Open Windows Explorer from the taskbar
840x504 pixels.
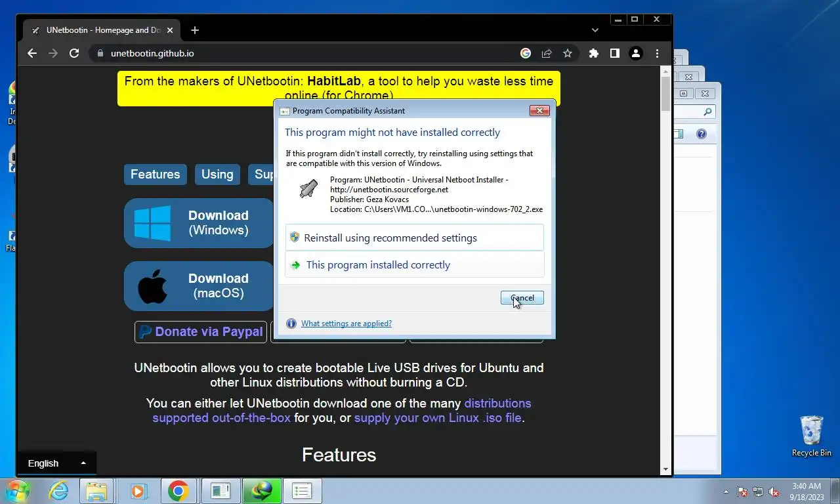pyautogui.click(x=96, y=491)
